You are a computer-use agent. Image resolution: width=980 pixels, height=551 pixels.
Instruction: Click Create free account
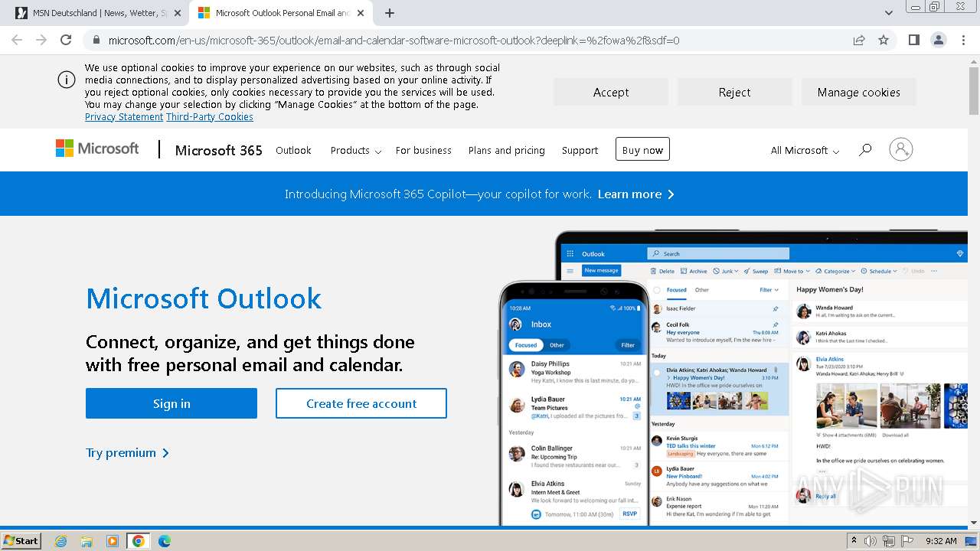361,403
